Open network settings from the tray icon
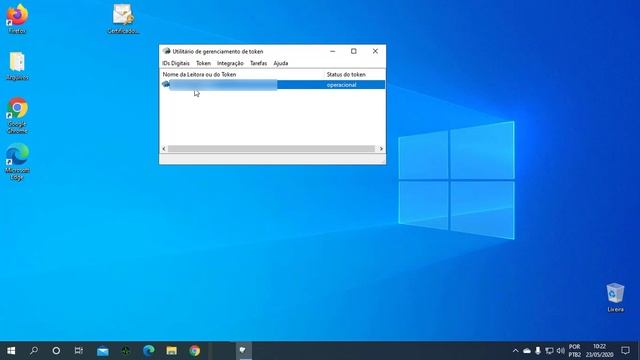Viewport: 640px width, 360px height. [549, 351]
